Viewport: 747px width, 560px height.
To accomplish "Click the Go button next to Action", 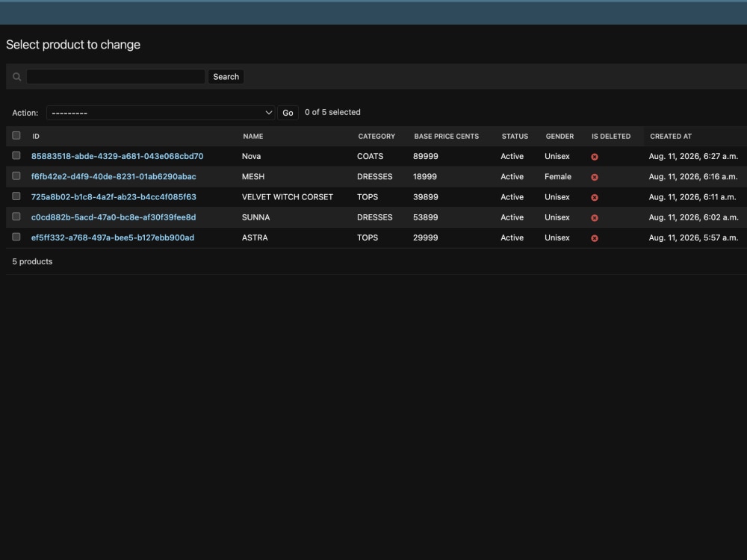I will (x=288, y=113).
